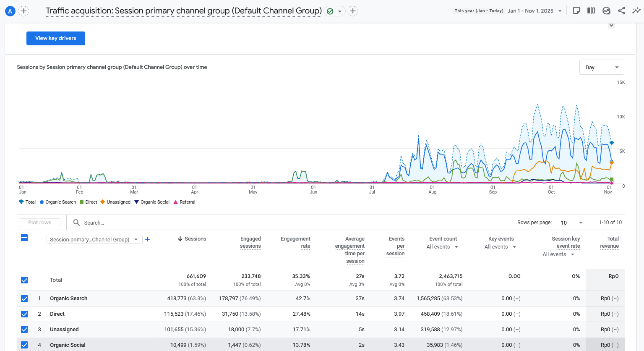Add a new comparison with plus icon

coord(24,11)
